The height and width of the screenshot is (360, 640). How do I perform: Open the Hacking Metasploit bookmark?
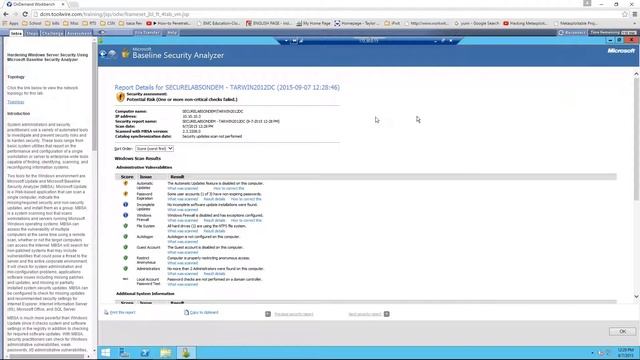525,23
